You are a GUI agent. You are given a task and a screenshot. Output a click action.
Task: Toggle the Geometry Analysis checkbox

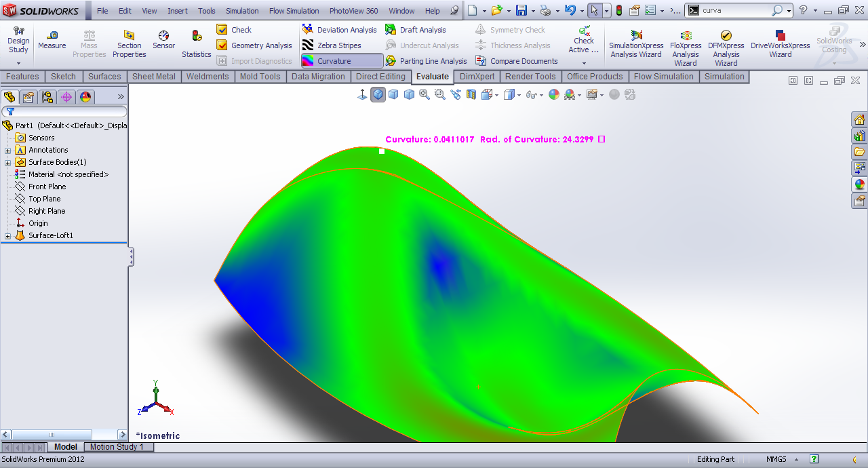tap(222, 45)
